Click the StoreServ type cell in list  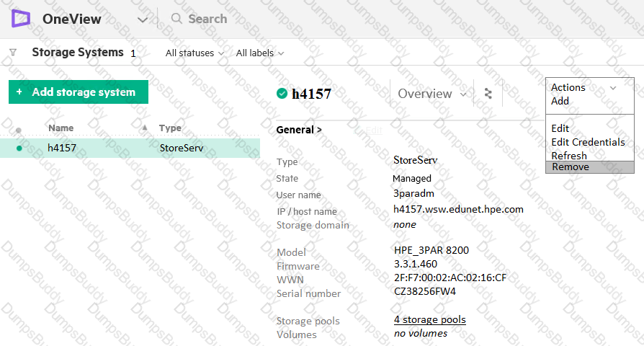tap(181, 148)
